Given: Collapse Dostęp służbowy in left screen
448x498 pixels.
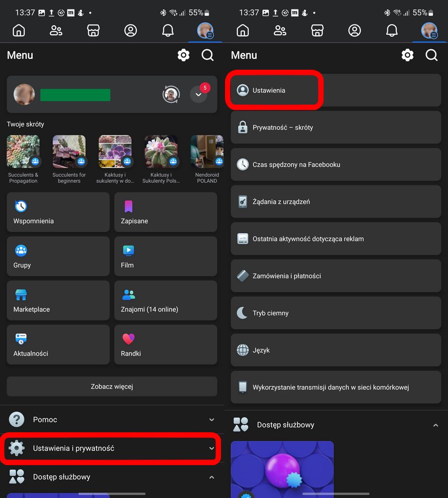Looking at the screenshot, I should (x=112, y=477).
